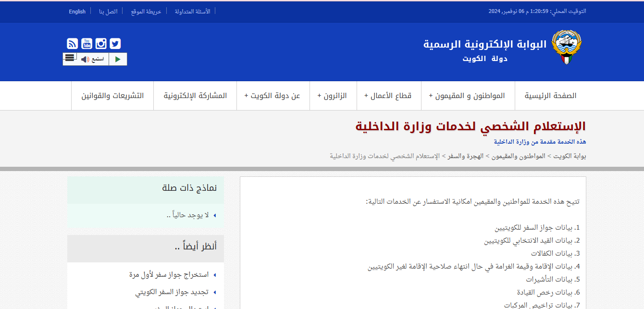Visit the Instagram page icon
Screen dimensions: 644x309
tap(101, 44)
